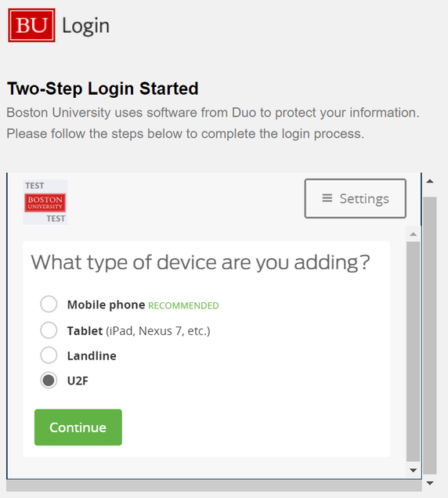Click the inner scrollbar down arrow
Viewport: 448px width, 498px height.
tap(413, 470)
